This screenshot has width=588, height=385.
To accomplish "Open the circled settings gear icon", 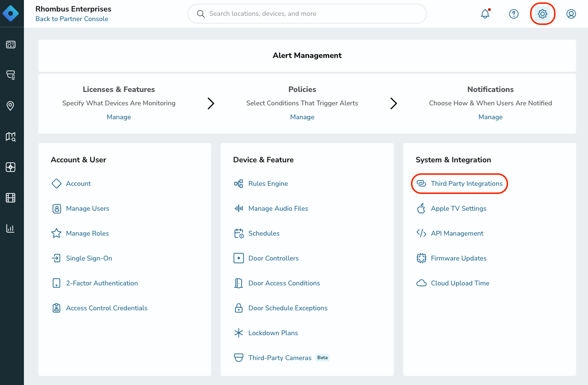I will pyautogui.click(x=543, y=14).
